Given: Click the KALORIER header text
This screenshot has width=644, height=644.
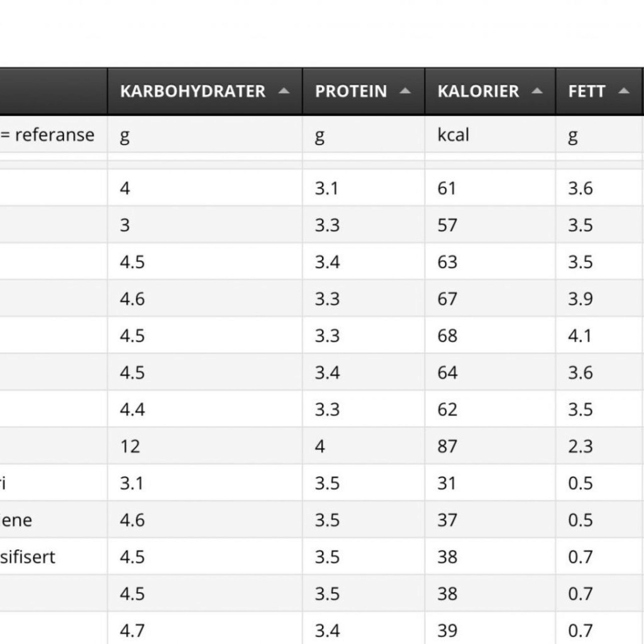Looking at the screenshot, I should click(x=478, y=91).
